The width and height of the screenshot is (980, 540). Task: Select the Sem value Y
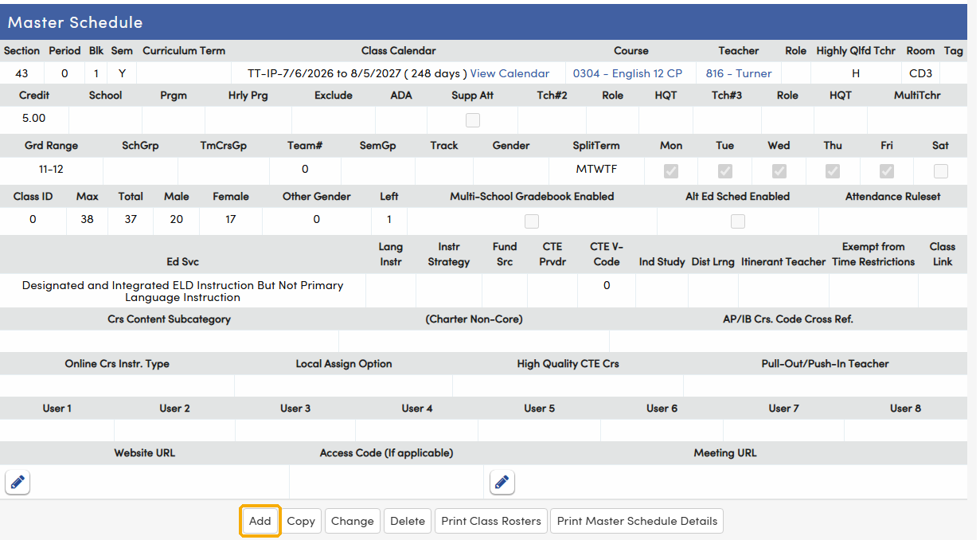point(122,73)
